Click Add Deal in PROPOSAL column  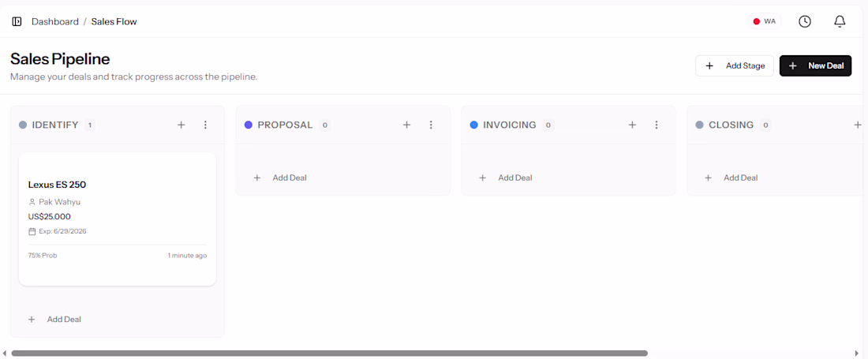tap(280, 178)
